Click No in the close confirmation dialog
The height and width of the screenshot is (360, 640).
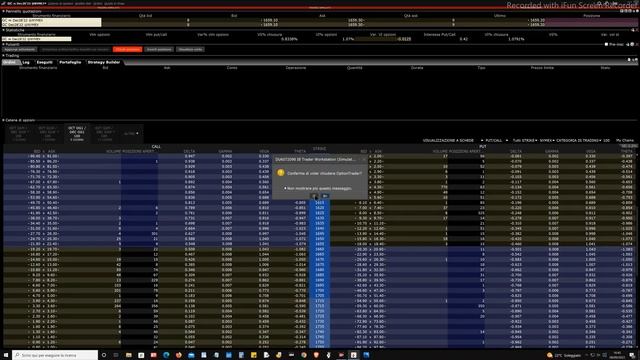coord(325,196)
